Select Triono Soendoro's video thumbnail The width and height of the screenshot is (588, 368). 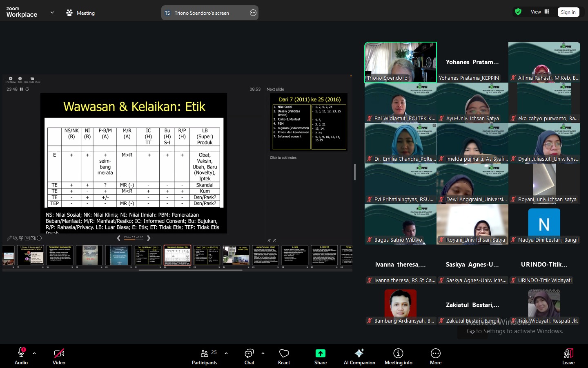click(400, 62)
